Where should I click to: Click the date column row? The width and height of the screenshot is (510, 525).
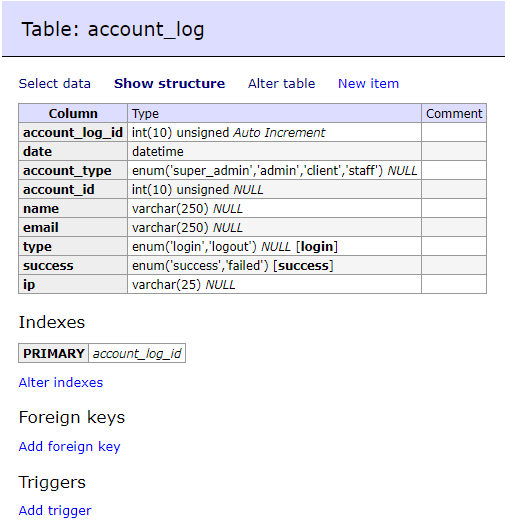252,151
